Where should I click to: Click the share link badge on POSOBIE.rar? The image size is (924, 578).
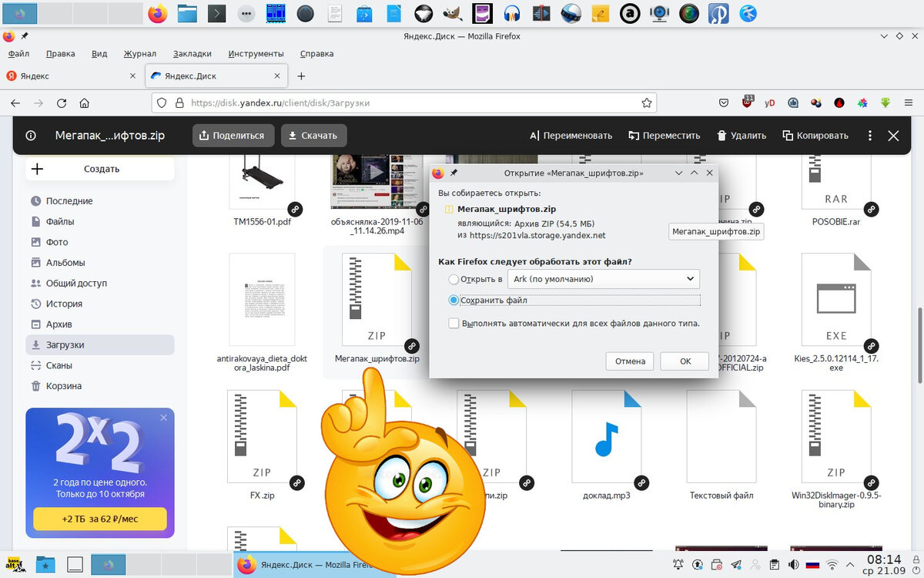tap(871, 209)
